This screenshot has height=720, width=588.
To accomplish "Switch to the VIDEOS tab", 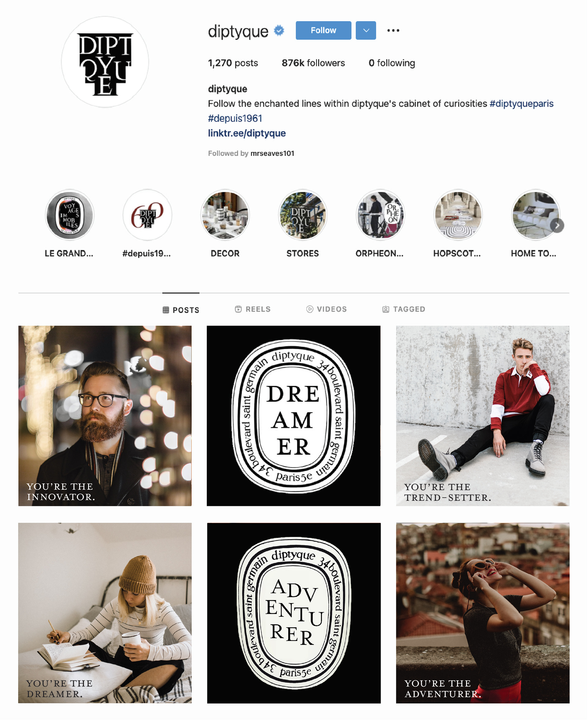I will pos(326,309).
